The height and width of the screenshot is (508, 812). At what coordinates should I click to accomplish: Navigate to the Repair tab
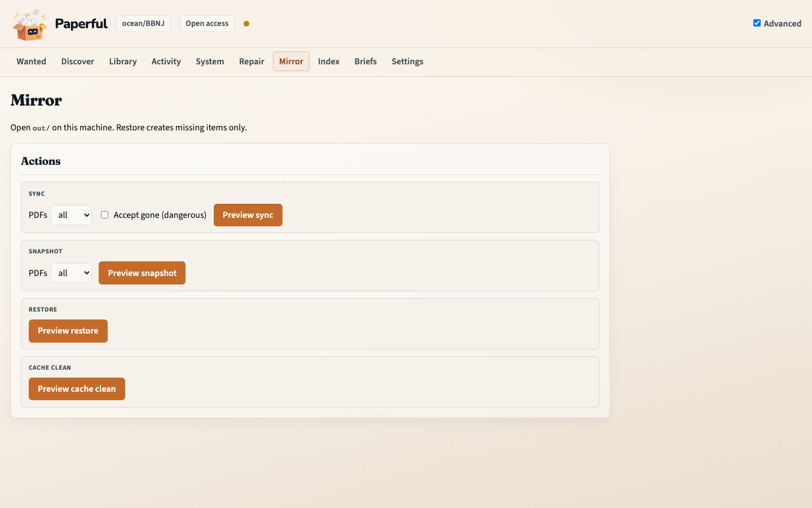(251, 62)
